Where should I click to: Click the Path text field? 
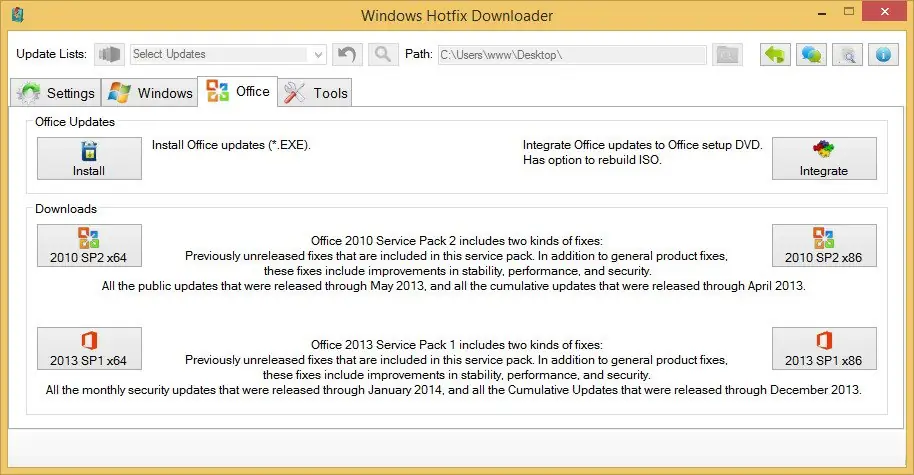coord(571,54)
